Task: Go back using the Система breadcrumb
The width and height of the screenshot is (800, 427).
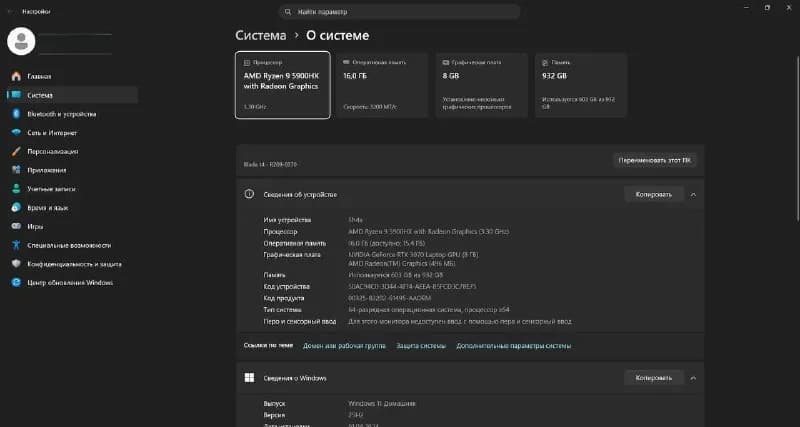Action: point(261,36)
